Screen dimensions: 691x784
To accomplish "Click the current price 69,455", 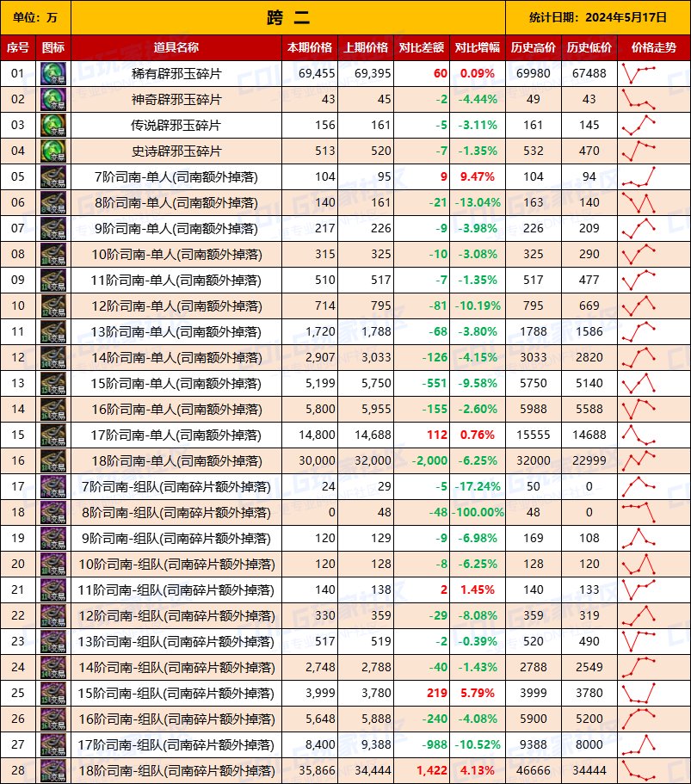I will point(317,73).
